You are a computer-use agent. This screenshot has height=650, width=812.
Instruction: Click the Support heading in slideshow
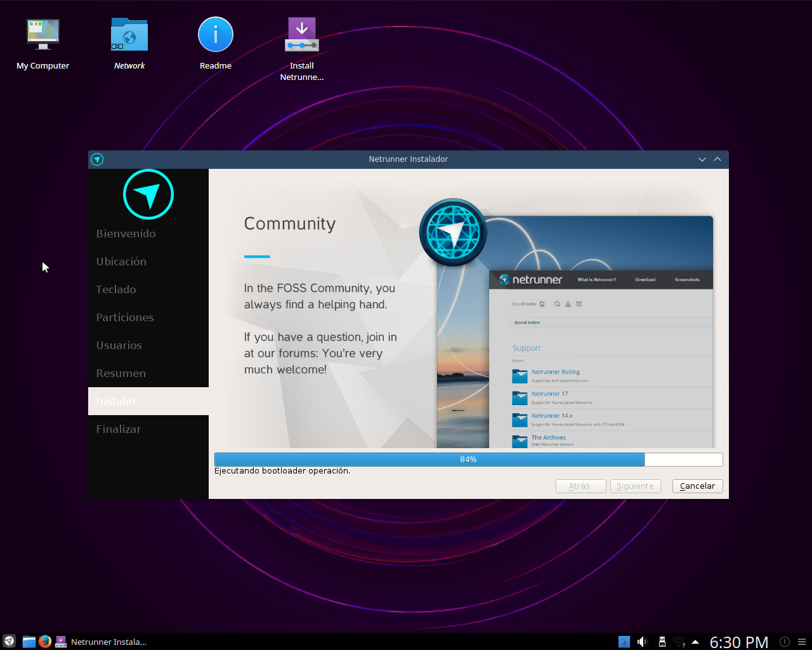(x=527, y=348)
